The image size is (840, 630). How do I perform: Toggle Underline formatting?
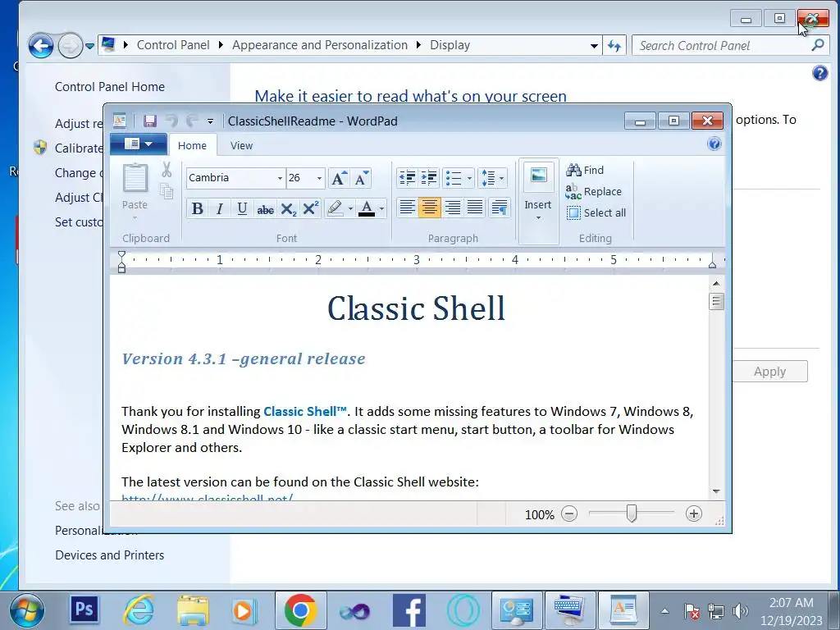[x=242, y=208]
